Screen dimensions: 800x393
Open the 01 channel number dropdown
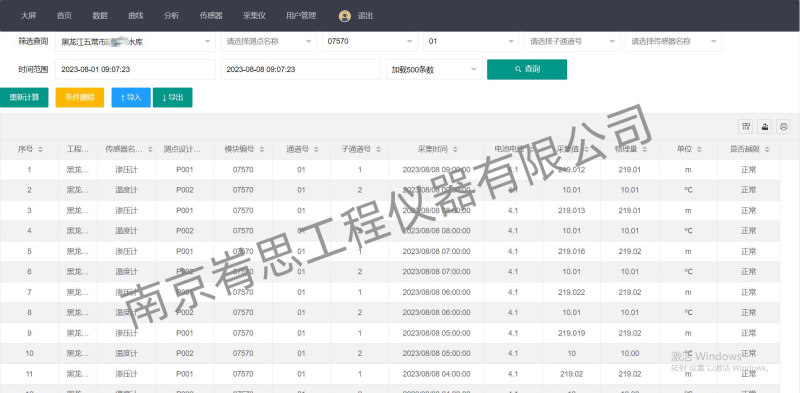470,41
